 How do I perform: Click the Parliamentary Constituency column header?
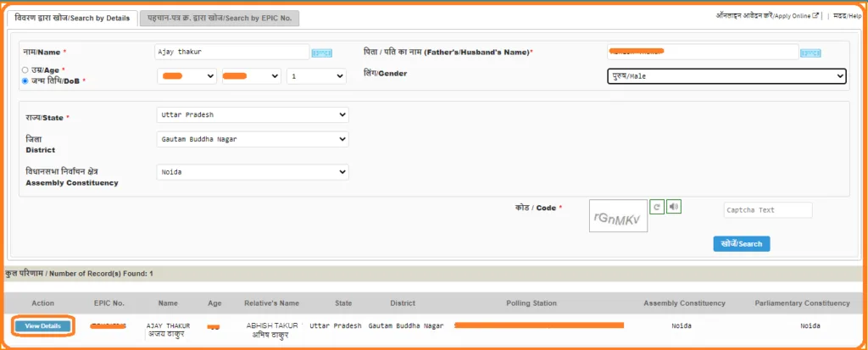[802, 303]
